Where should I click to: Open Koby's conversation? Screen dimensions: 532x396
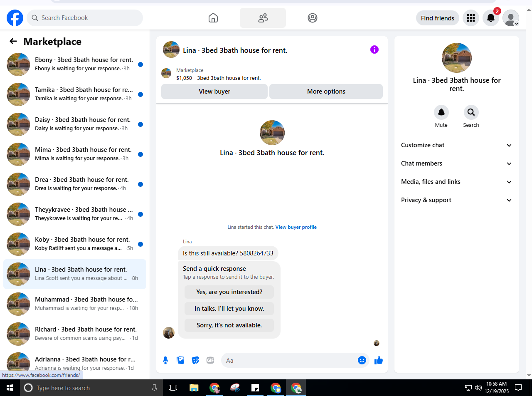[75, 244]
